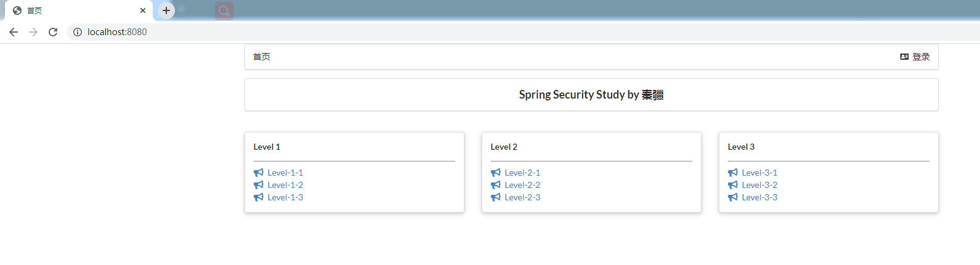The height and width of the screenshot is (265, 980).
Task: Open a new browser tab
Action: 166,10
